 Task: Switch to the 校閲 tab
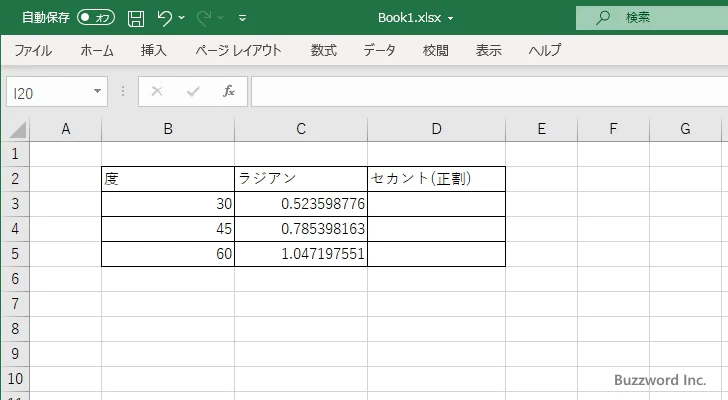436,50
